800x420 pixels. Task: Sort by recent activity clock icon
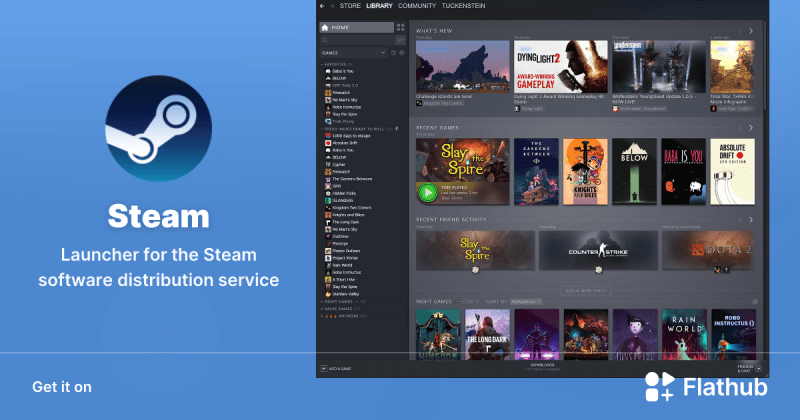pyautogui.click(x=393, y=53)
